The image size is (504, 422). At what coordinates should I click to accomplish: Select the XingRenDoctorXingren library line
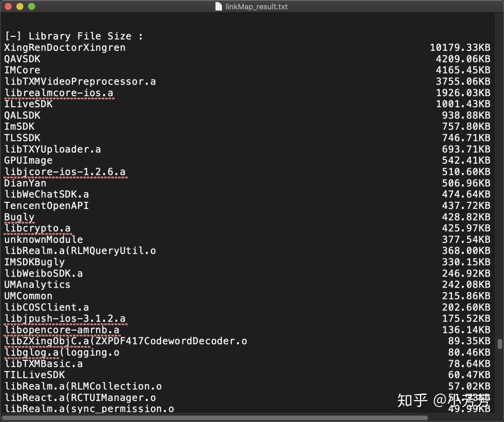click(x=64, y=47)
